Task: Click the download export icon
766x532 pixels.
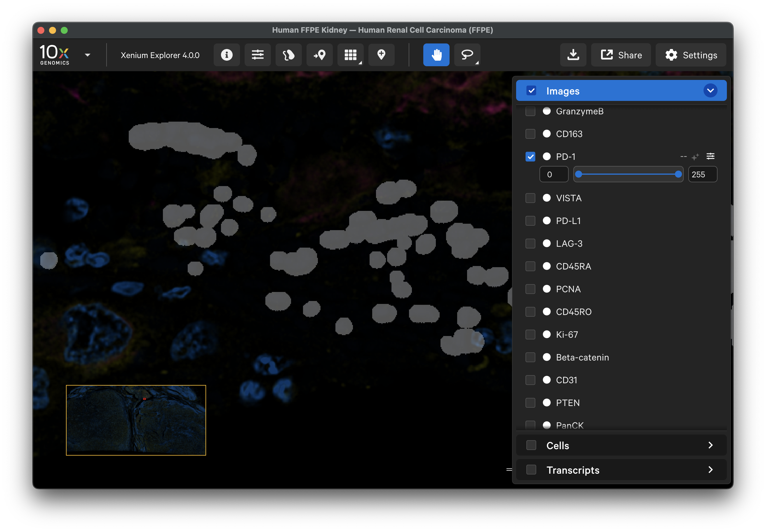Action: (573, 55)
